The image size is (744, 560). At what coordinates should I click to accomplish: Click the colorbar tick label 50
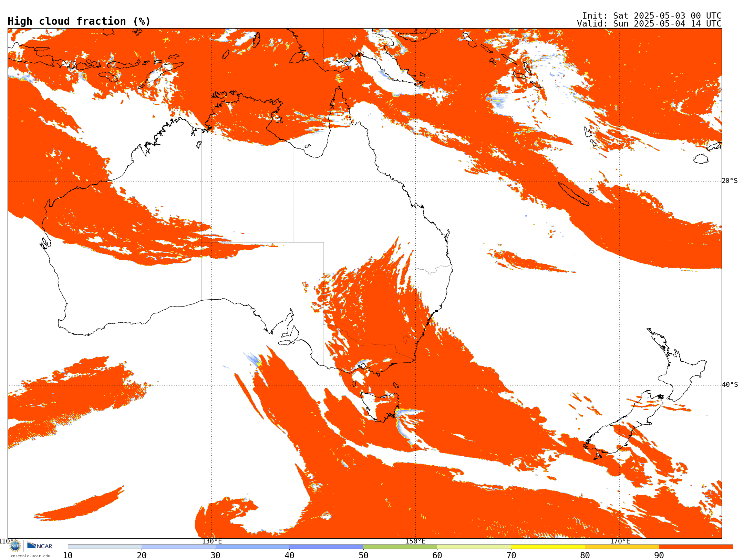(363, 556)
